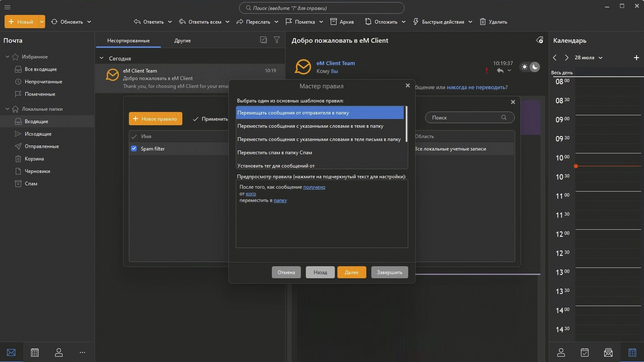Collapse the Локальные папки folder tree
Viewport: 644px width, 362px height.
click(7, 109)
